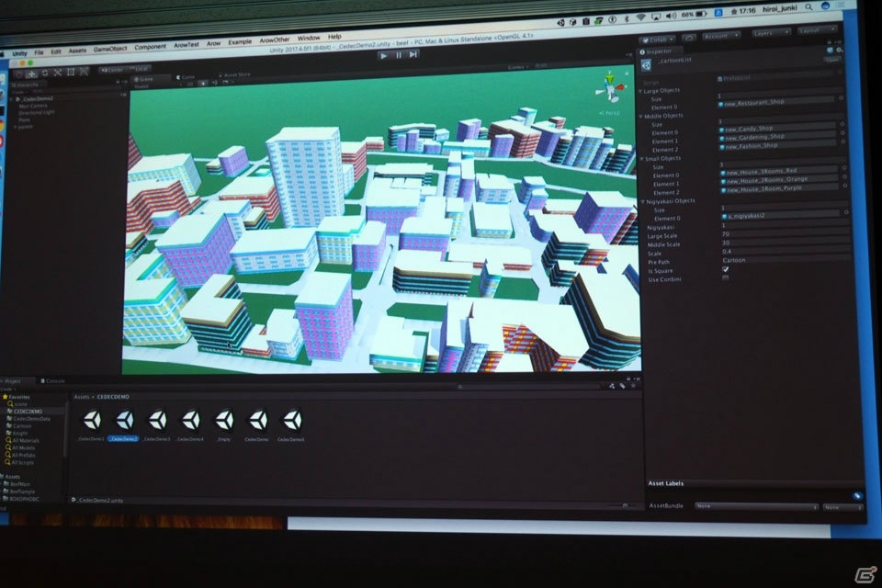This screenshot has width=882, height=588.
Task: Open the Inspector gear settings menu
Action: coord(839,51)
